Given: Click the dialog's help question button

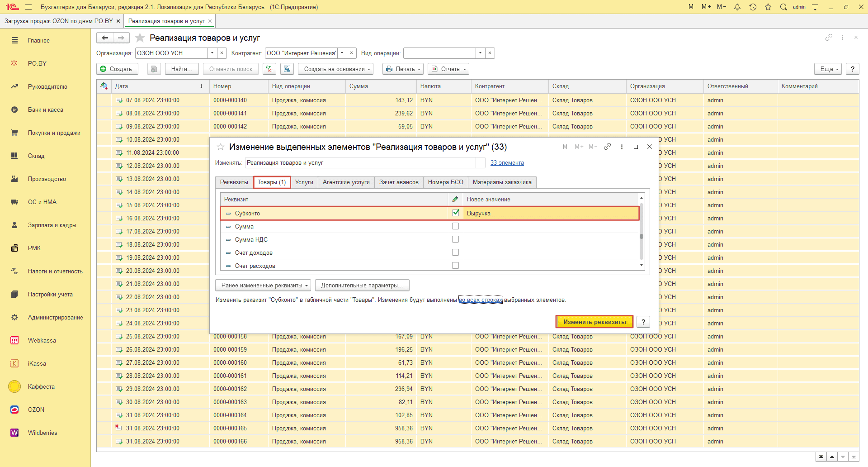Looking at the screenshot, I should pos(643,322).
